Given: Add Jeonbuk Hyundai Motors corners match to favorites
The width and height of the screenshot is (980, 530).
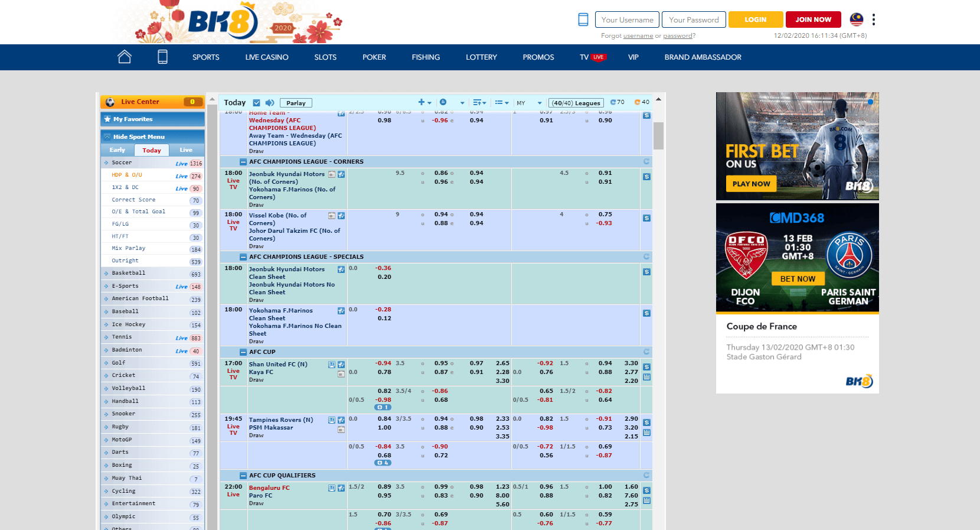Looking at the screenshot, I should coord(341,174).
